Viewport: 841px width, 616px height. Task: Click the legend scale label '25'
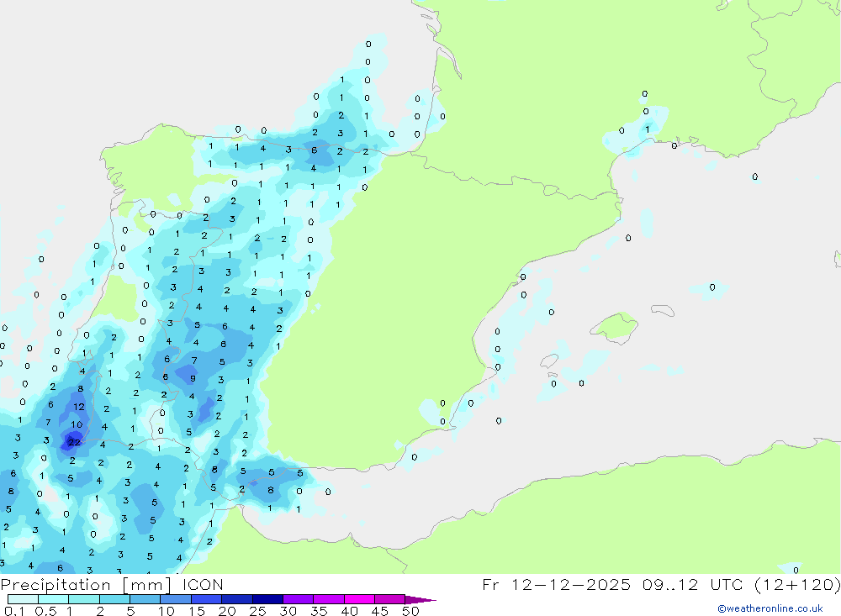258,611
